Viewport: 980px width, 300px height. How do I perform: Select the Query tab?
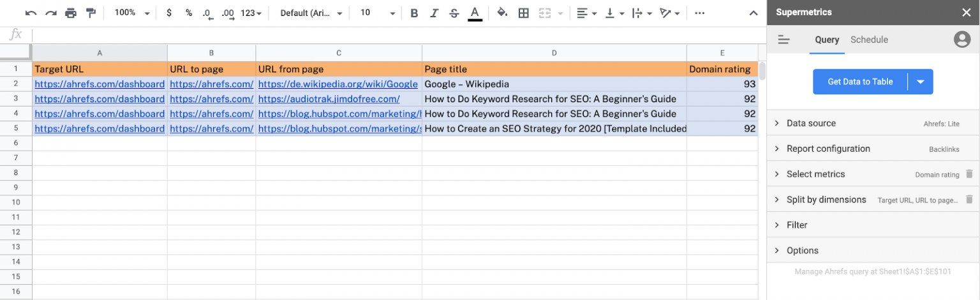pyautogui.click(x=827, y=40)
